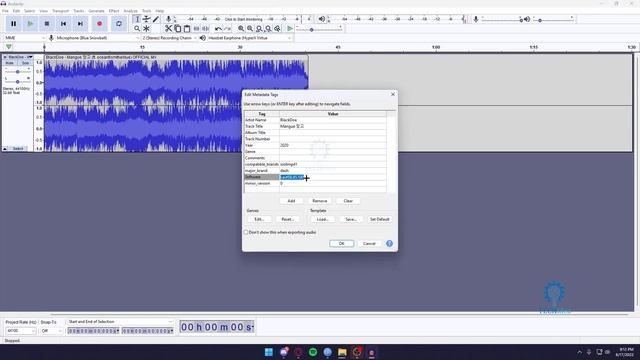This screenshot has width=640, height=360.
Task: Toggle the track Mute button
Action: tap(9, 63)
